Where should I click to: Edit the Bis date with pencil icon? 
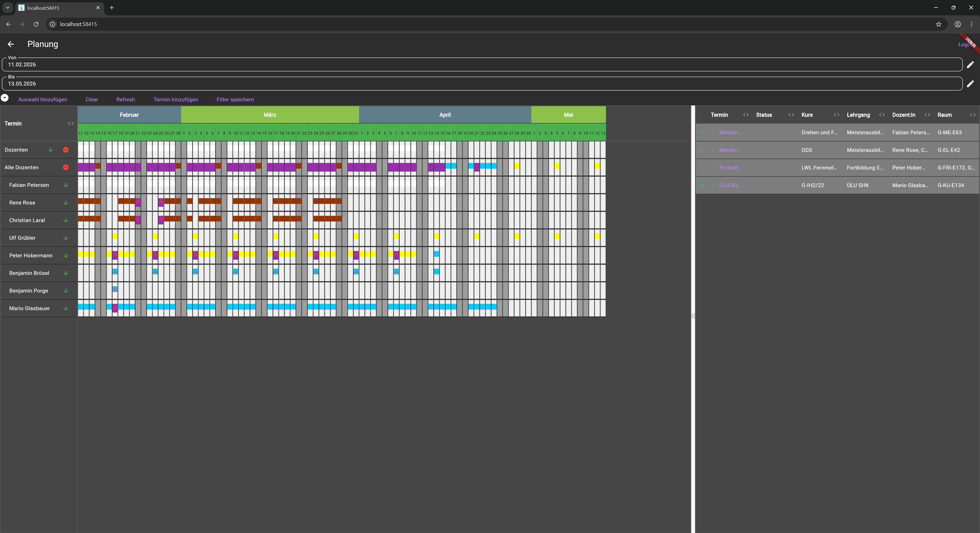[970, 83]
